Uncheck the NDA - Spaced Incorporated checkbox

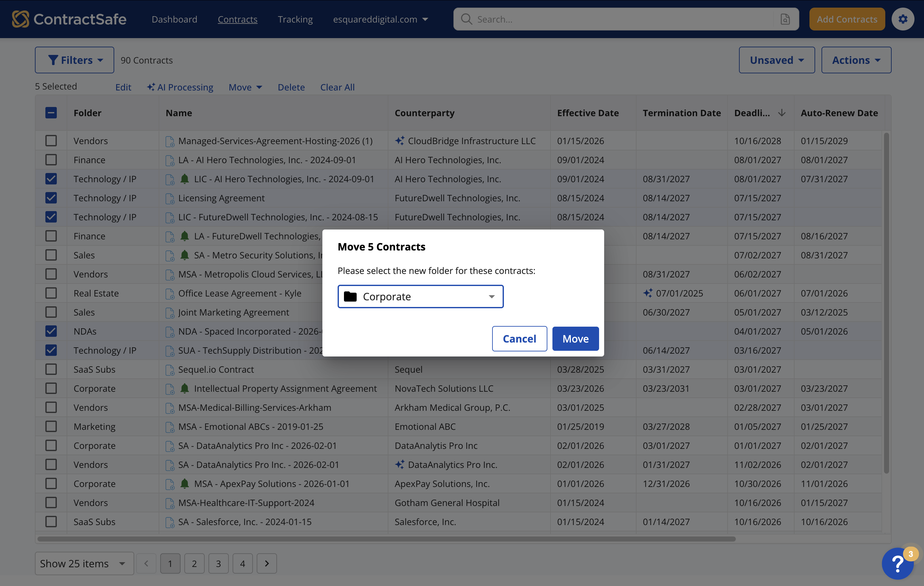click(51, 331)
